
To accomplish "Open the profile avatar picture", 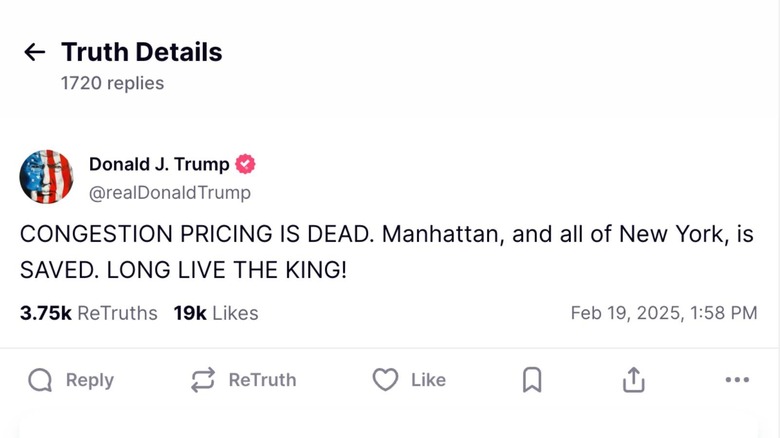I will (47, 177).
